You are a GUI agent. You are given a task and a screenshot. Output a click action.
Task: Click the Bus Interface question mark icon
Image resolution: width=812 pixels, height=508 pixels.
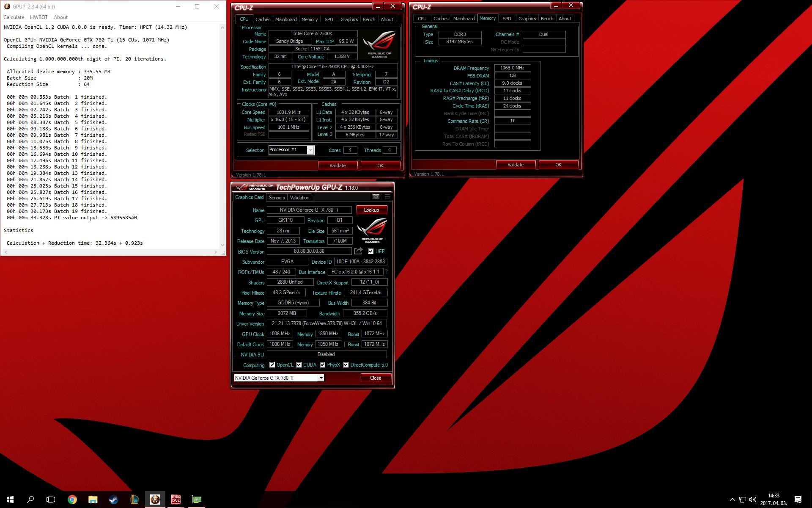point(386,272)
